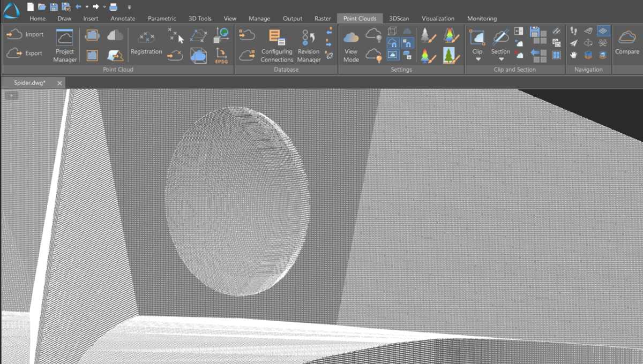
Task: Toggle the highlighted grid plane navigation button
Action: tap(603, 31)
